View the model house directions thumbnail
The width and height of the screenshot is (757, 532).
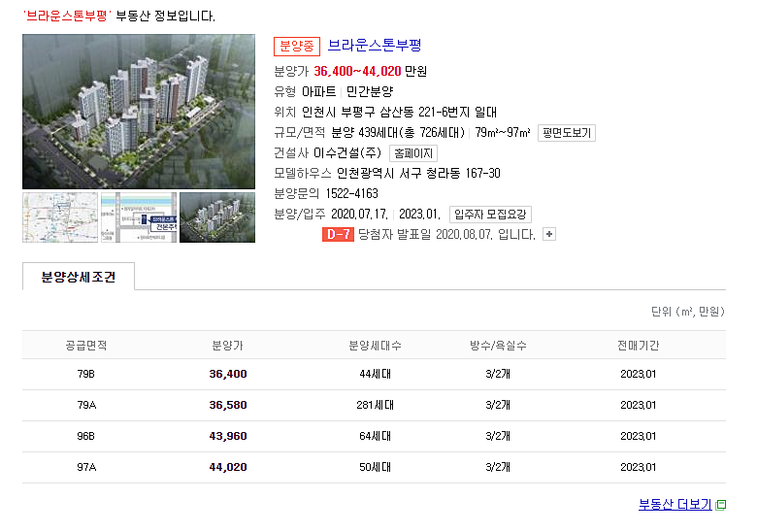point(139,217)
